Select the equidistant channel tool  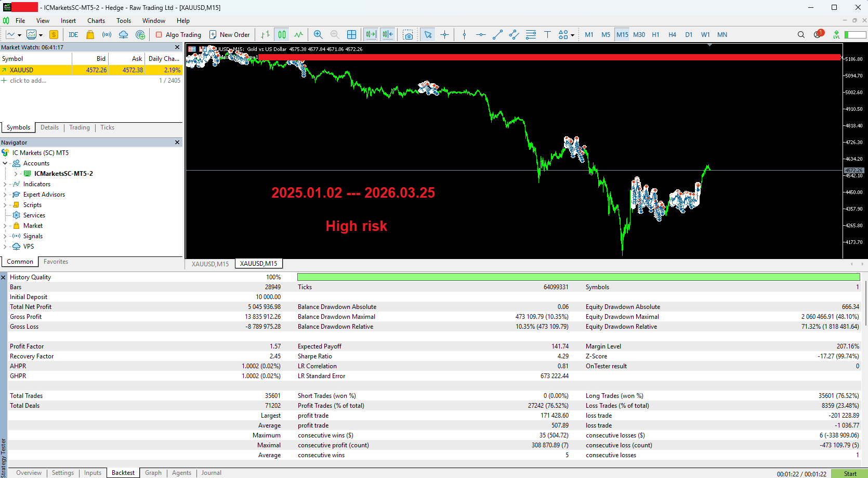[514, 35]
